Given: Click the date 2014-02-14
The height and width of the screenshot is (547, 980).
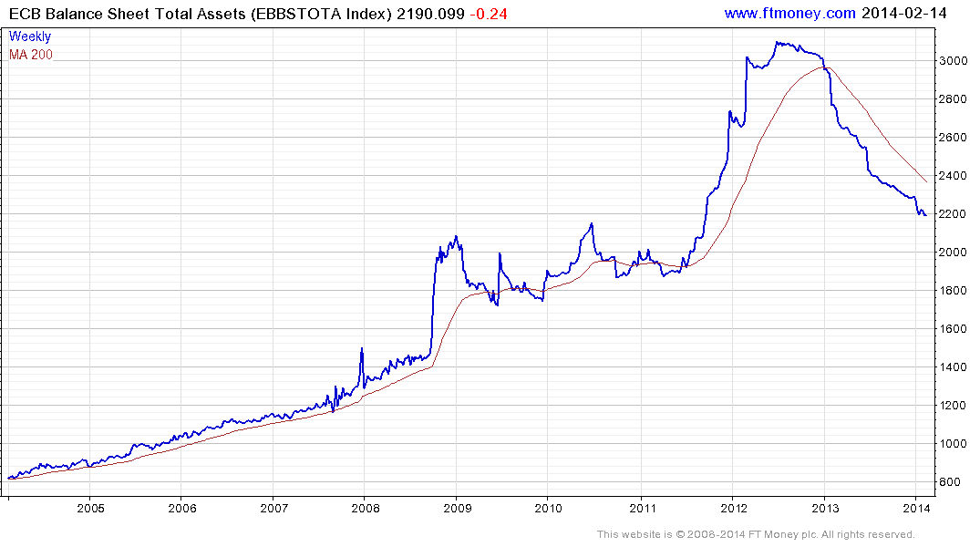Looking at the screenshot, I should click(903, 13).
